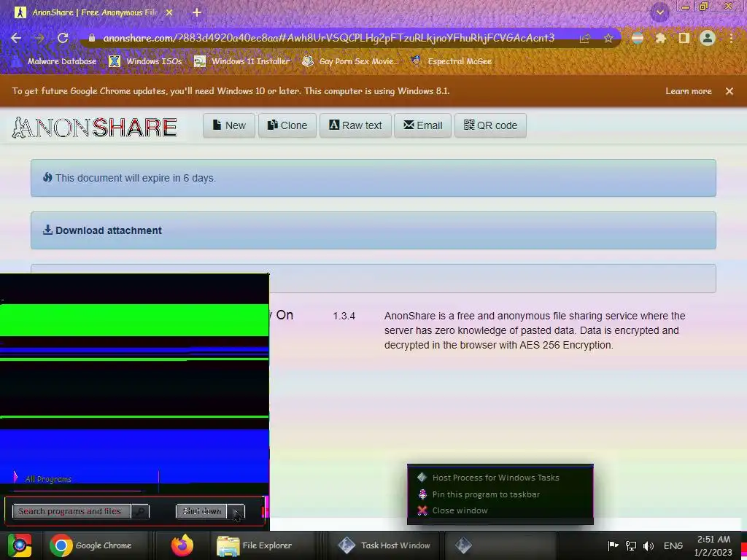
Task: Click the forward navigation arrow
Action: click(x=39, y=38)
